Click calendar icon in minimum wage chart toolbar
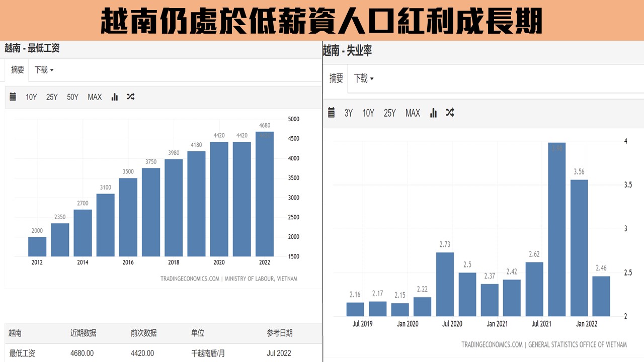644x362 pixels. coord(13,97)
